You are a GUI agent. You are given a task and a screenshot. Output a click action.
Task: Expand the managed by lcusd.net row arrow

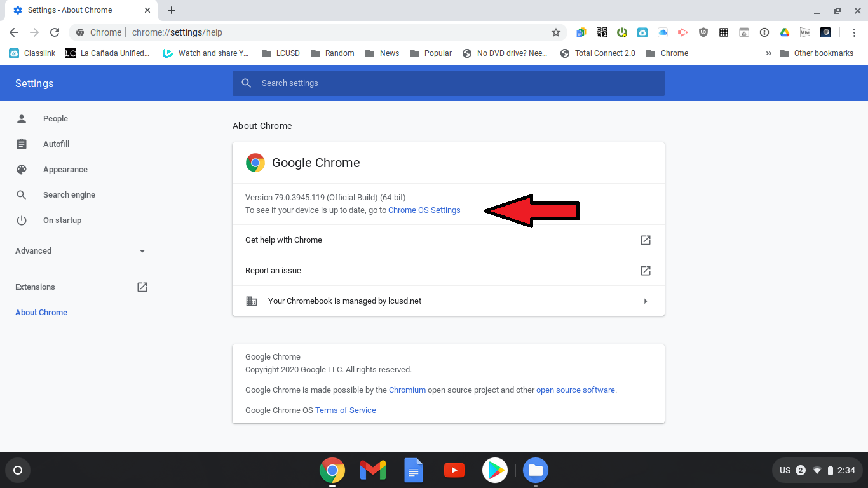pyautogui.click(x=646, y=301)
